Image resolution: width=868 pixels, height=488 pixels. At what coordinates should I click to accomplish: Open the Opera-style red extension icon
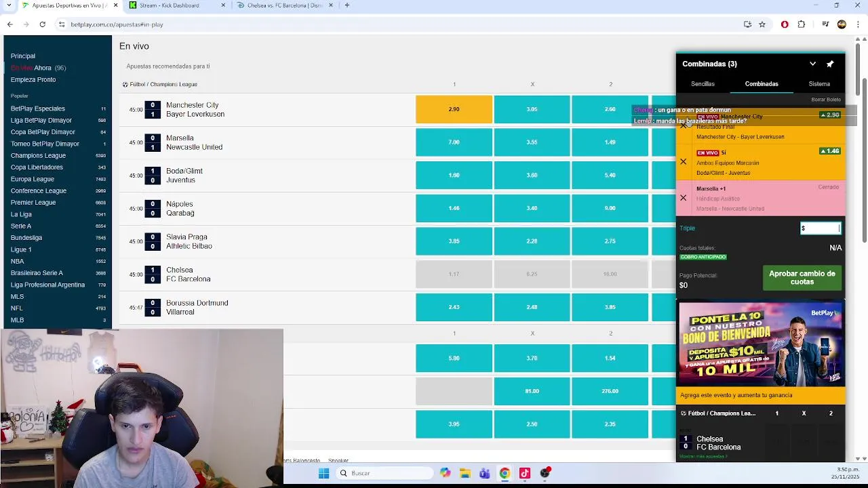point(785,24)
